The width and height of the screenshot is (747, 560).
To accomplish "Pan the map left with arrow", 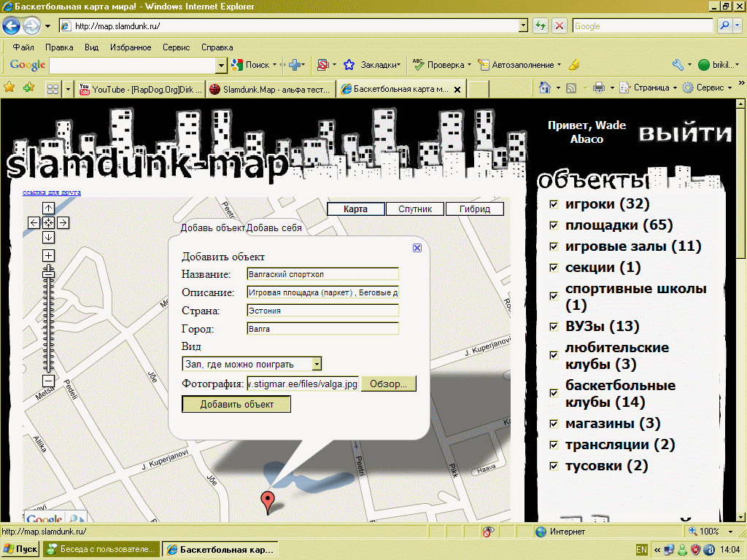I will [x=34, y=223].
